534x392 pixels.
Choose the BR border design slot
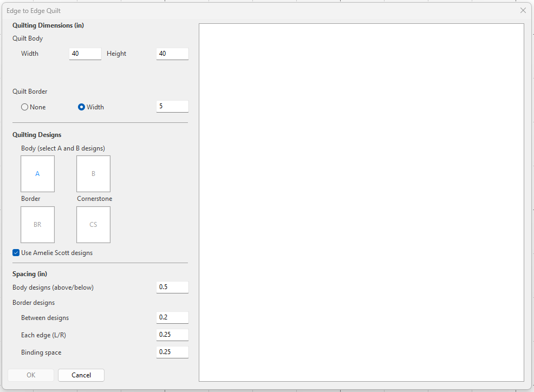click(37, 225)
